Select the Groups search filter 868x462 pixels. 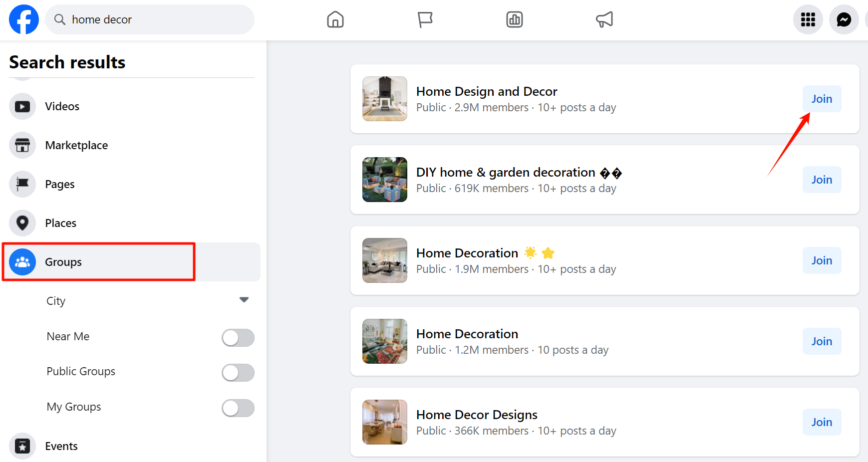pos(63,262)
